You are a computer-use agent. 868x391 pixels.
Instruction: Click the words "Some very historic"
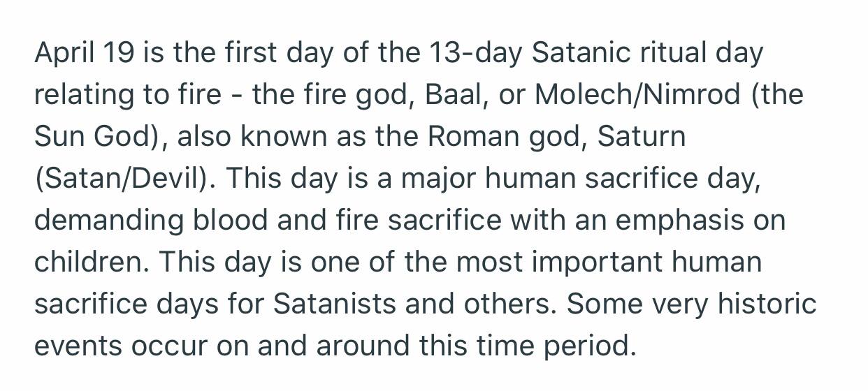coord(691,305)
